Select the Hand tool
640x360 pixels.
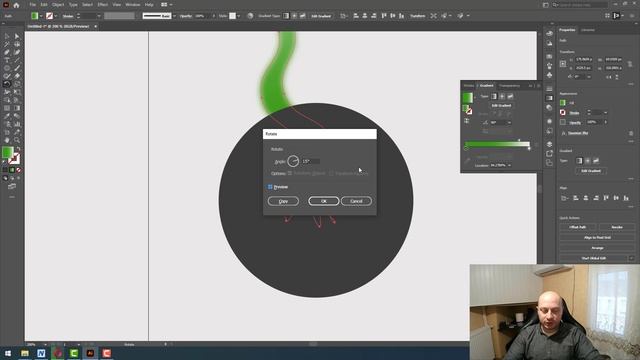pos(7,140)
